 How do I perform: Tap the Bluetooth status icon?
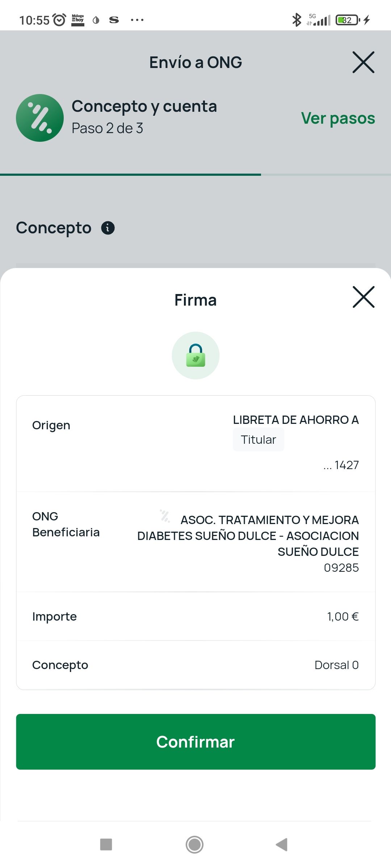pyautogui.click(x=297, y=20)
